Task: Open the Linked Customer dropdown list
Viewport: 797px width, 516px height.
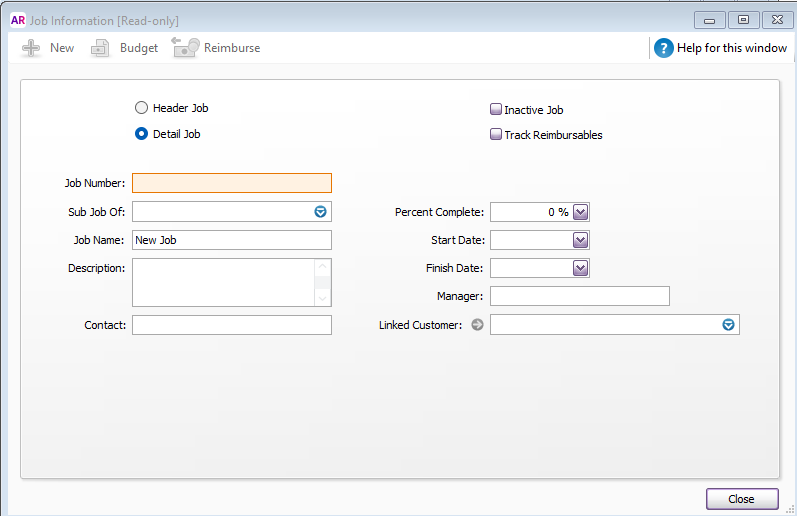Action: point(729,325)
